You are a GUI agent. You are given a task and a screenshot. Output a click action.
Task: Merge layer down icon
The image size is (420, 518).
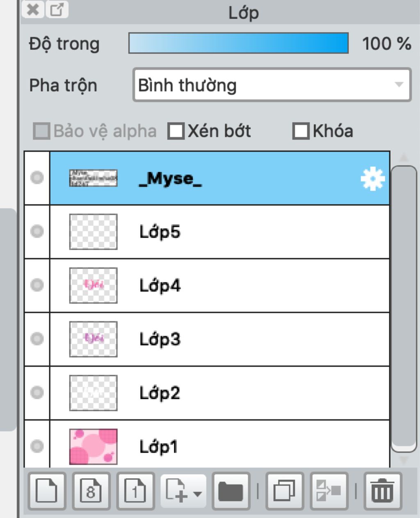pyautogui.click(x=329, y=491)
